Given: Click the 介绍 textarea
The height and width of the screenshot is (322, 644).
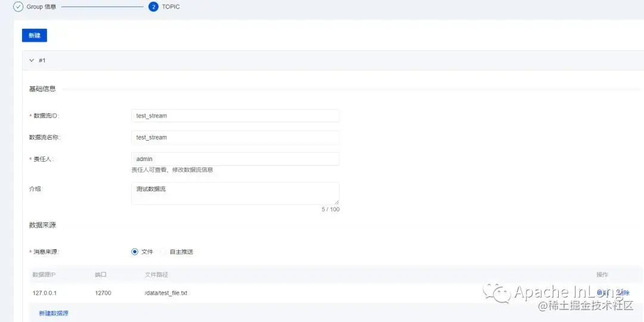Looking at the screenshot, I should 236,193.
